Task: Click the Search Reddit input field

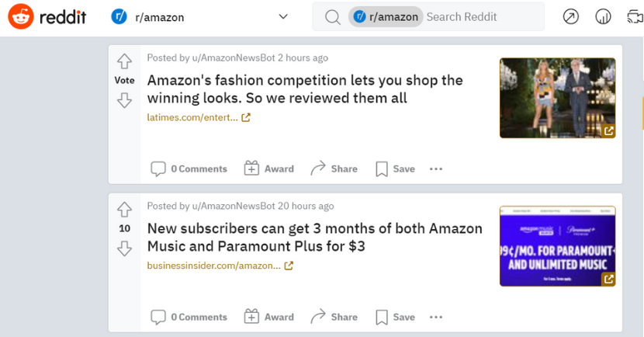Action: 483,17
